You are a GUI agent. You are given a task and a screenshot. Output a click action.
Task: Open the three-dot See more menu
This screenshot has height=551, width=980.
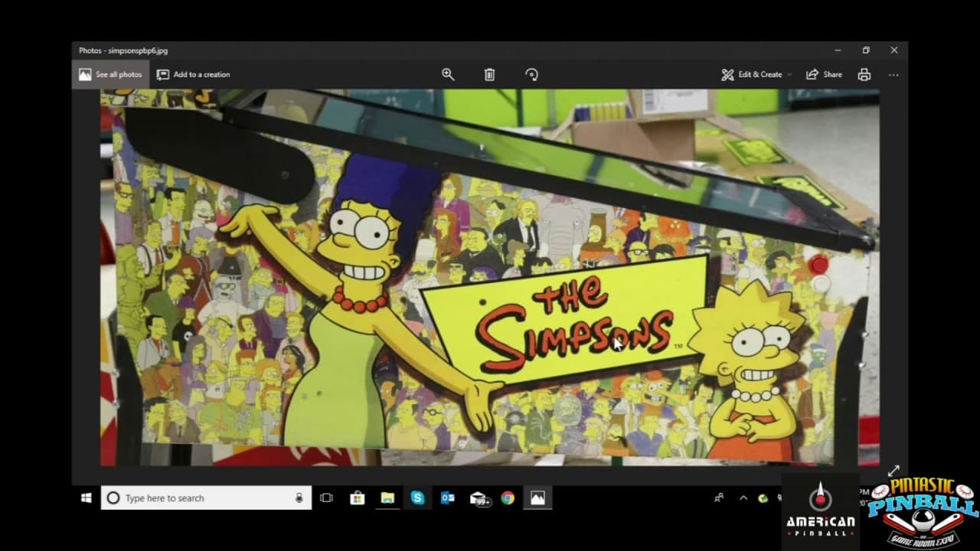[893, 74]
